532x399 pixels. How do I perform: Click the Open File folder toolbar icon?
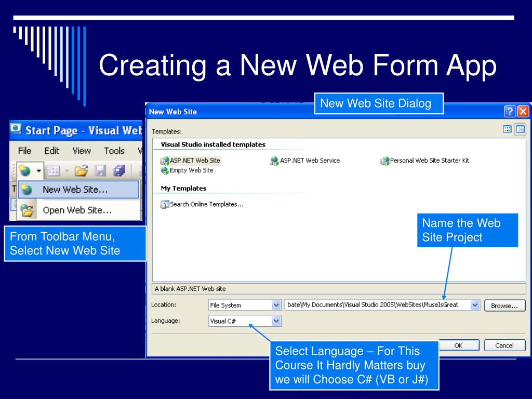(x=82, y=170)
